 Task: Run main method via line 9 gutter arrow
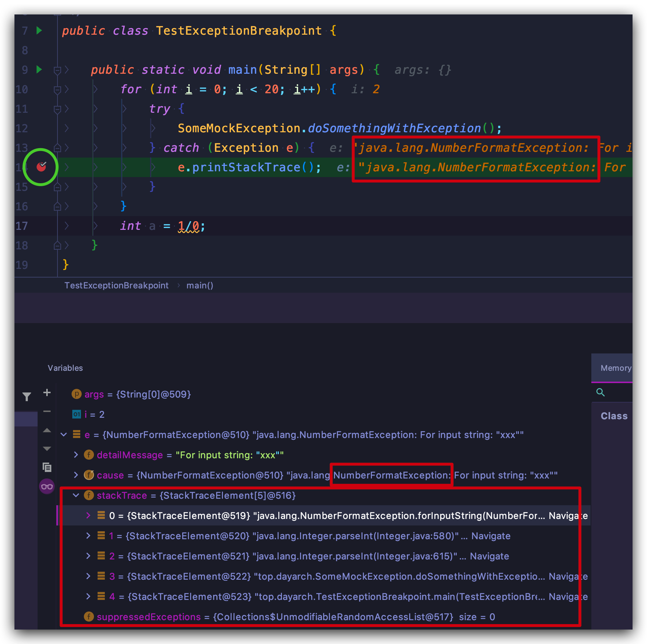coord(39,69)
